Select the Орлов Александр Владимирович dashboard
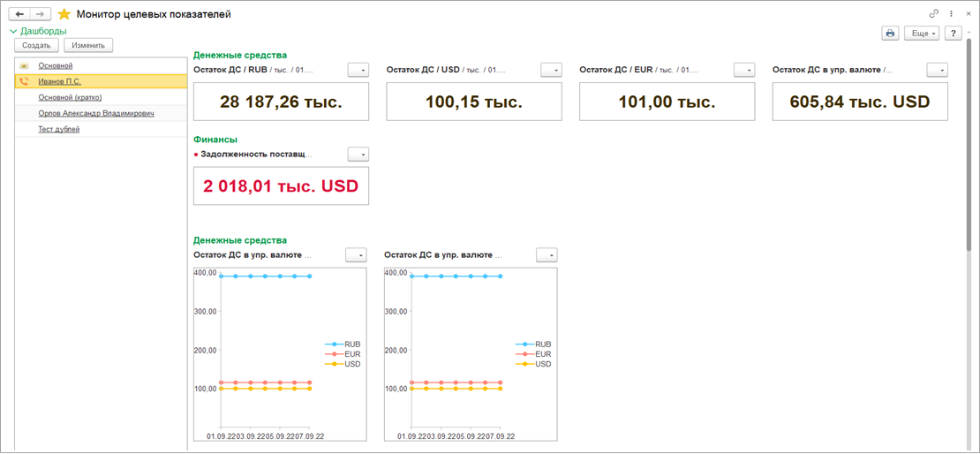This screenshot has height=454, width=980. tap(96, 113)
